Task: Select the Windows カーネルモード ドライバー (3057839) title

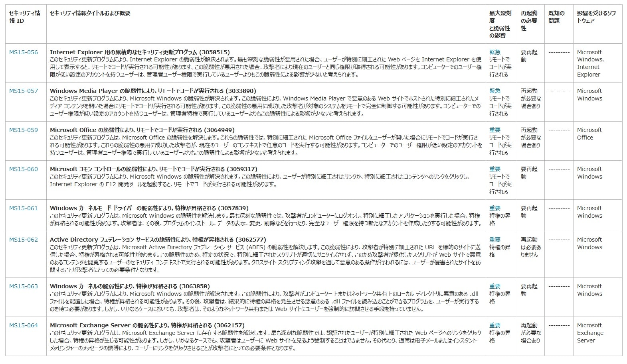Action: coord(149,208)
